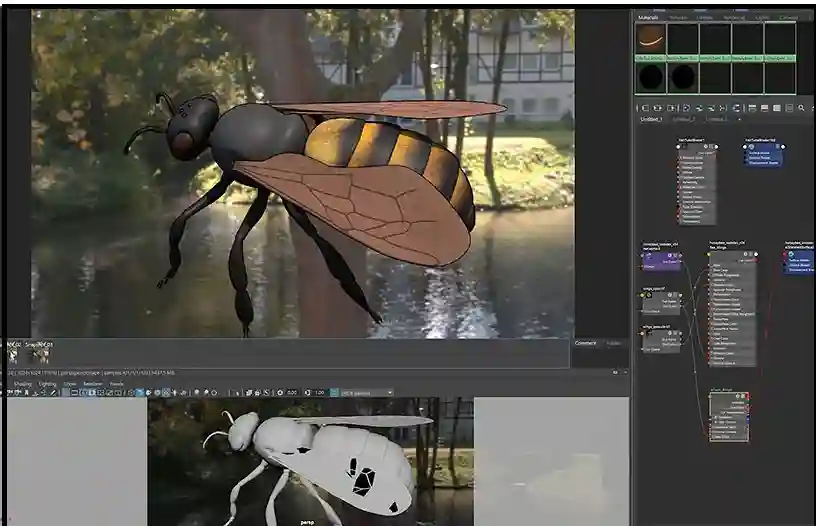Switch to the Materials tab in Hypershade

(648, 18)
